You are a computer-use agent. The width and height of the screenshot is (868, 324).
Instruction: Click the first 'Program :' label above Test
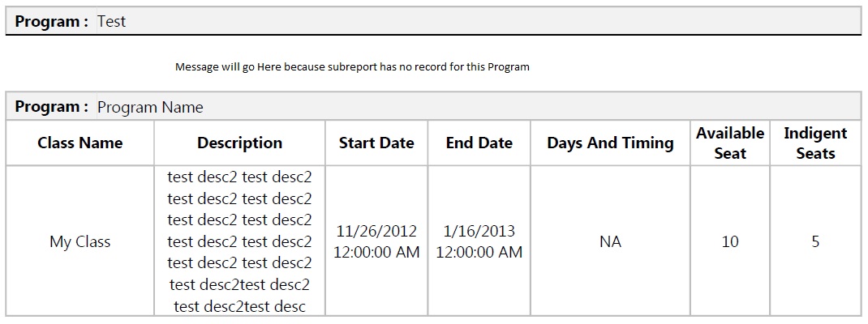pos(52,22)
